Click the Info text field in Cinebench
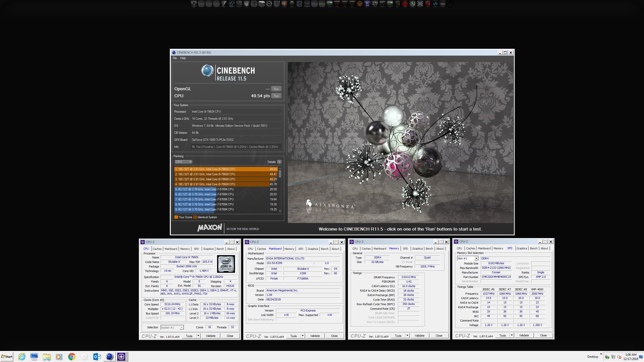The width and height of the screenshot is (644, 362). [236, 147]
